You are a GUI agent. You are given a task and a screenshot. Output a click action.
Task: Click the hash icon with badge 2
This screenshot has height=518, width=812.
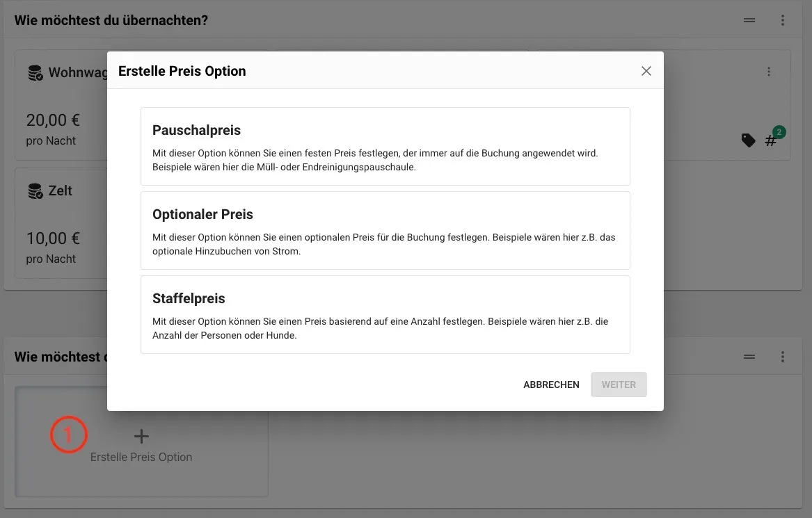click(x=770, y=140)
